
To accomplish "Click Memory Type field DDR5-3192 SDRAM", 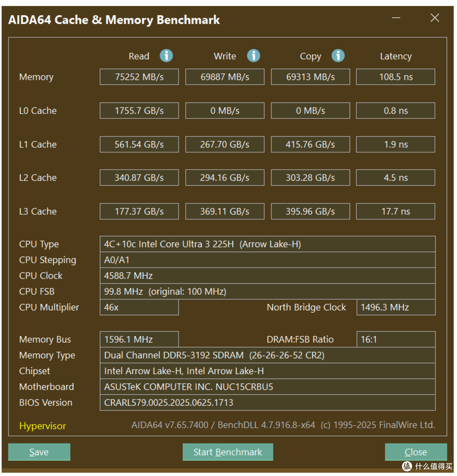I will [x=268, y=355].
